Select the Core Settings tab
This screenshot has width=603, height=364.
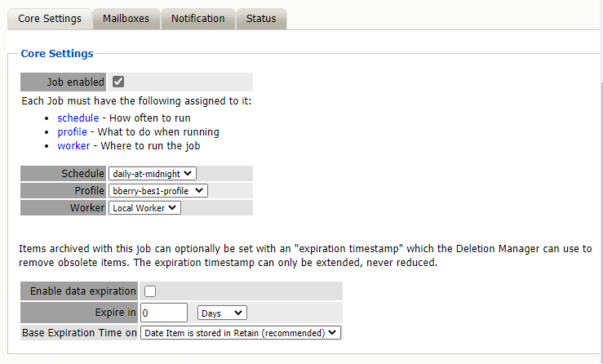point(50,19)
